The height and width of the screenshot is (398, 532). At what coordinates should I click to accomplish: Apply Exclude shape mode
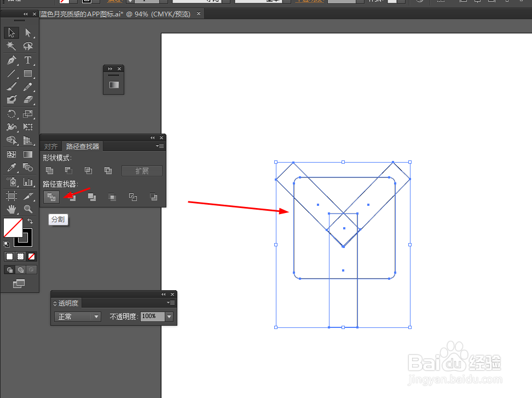click(108, 170)
